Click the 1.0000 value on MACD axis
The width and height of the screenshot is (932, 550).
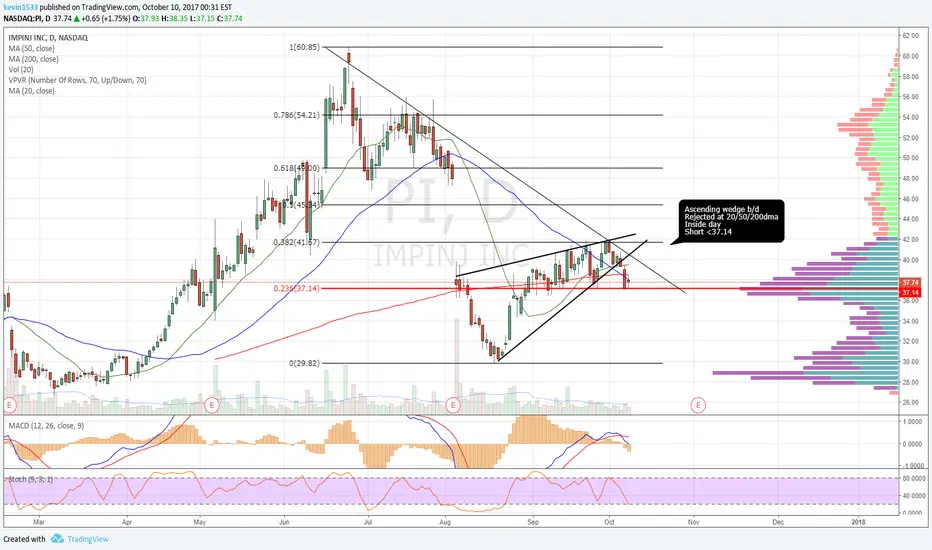[x=912, y=422]
